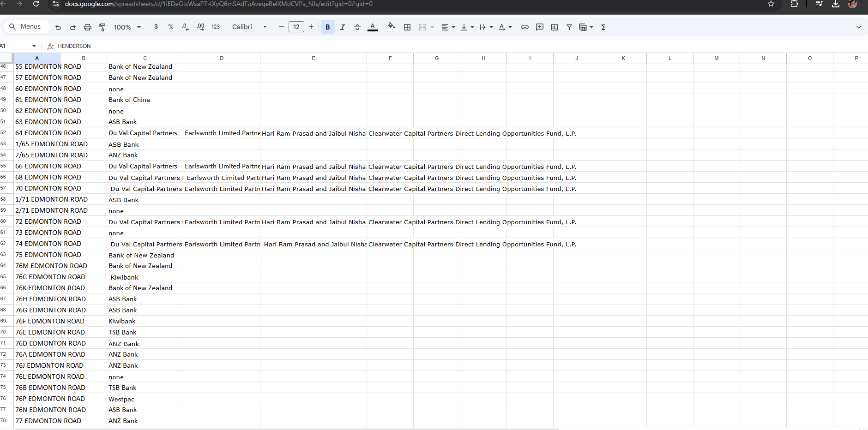Open the browser media control icon
Screen dimensions: 868x430
(819, 4)
